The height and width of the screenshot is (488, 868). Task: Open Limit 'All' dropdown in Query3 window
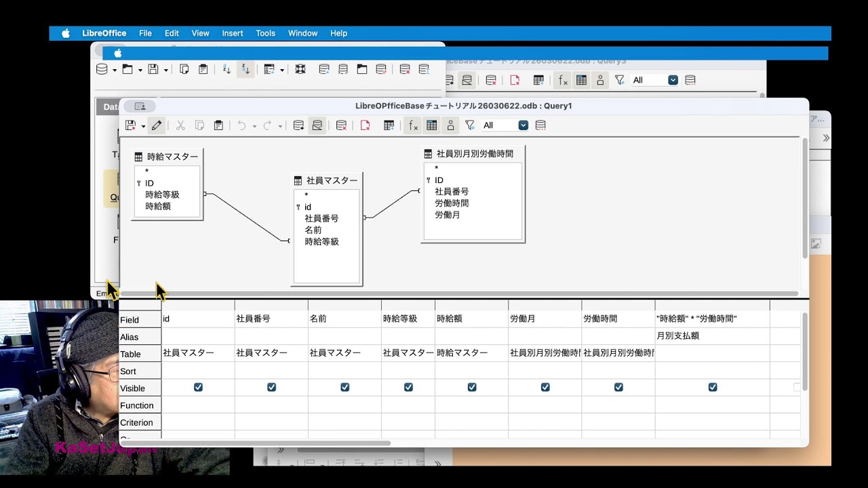click(x=673, y=80)
